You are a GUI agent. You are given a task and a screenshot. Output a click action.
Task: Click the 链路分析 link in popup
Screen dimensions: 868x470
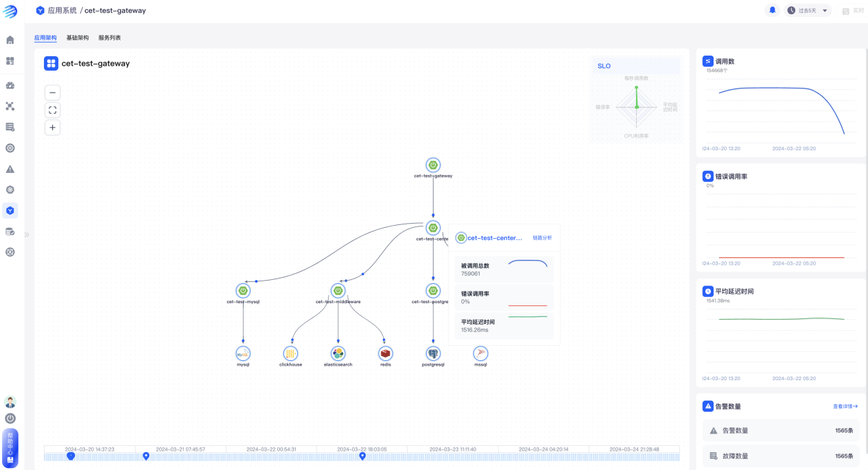[542, 238]
